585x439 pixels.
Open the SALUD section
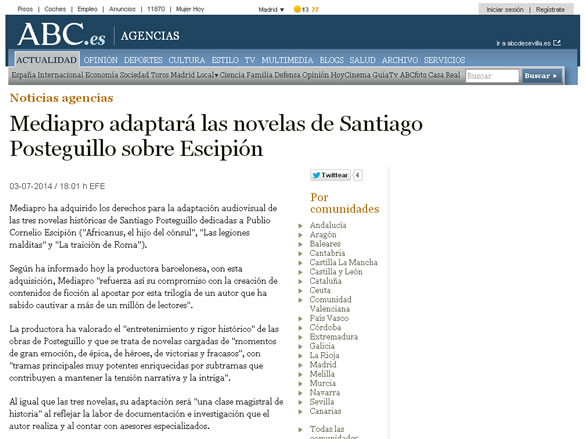point(362,60)
